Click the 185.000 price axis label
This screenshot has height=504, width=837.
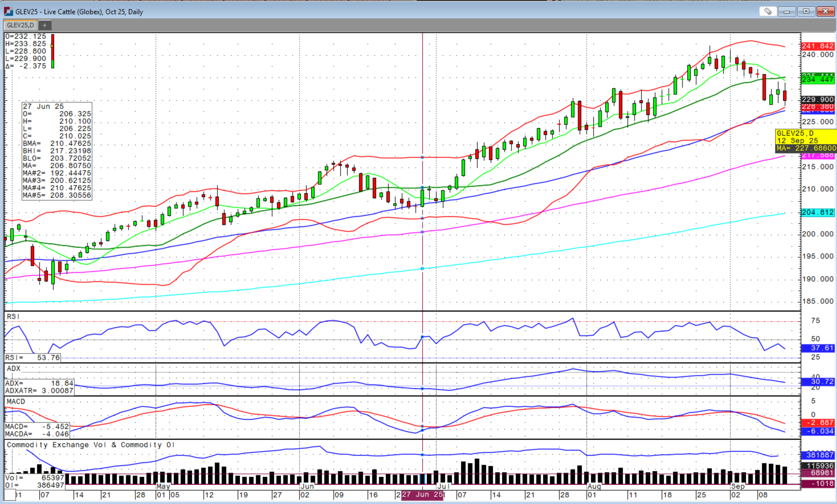pyautogui.click(x=818, y=301)
